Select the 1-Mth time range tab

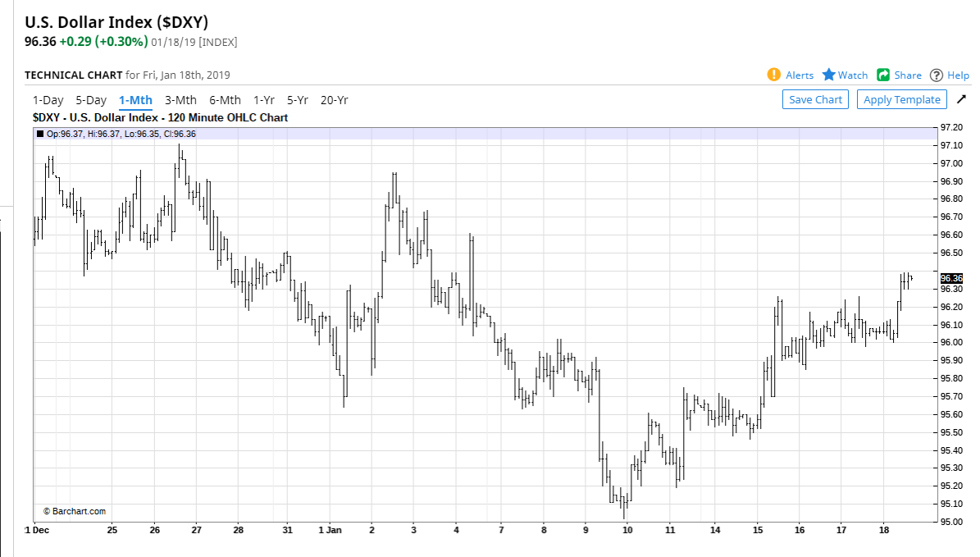(x=135, y=100)
